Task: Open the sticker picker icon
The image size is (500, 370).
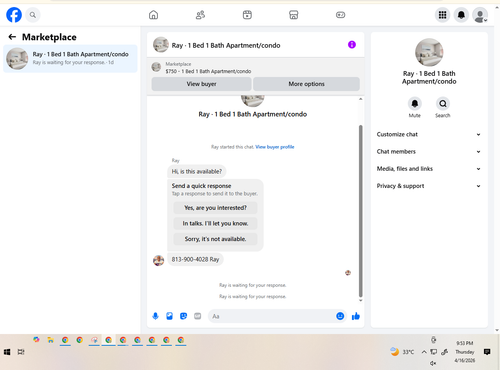Action: pyautogui.click(x=183, y=316)
